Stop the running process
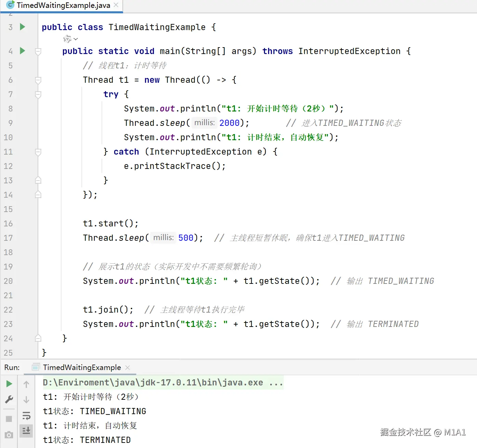Viewport: 477px width, 448px height. [9, 419]
